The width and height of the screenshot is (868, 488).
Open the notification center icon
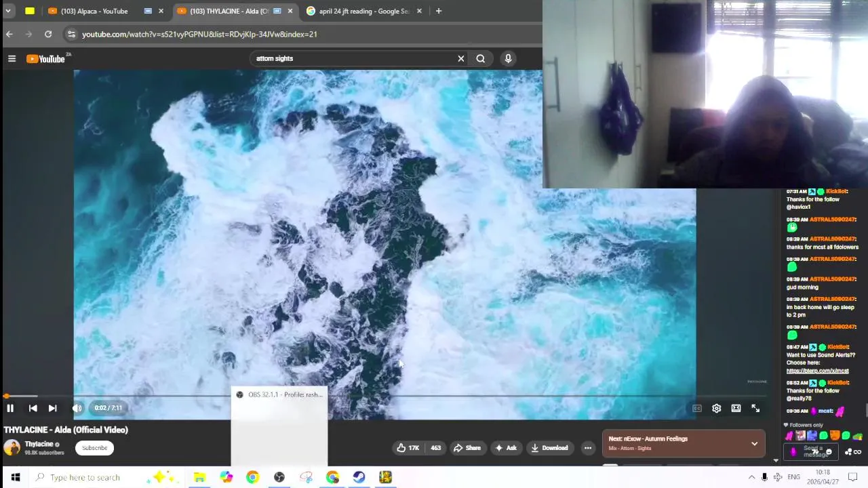point(853,477)
